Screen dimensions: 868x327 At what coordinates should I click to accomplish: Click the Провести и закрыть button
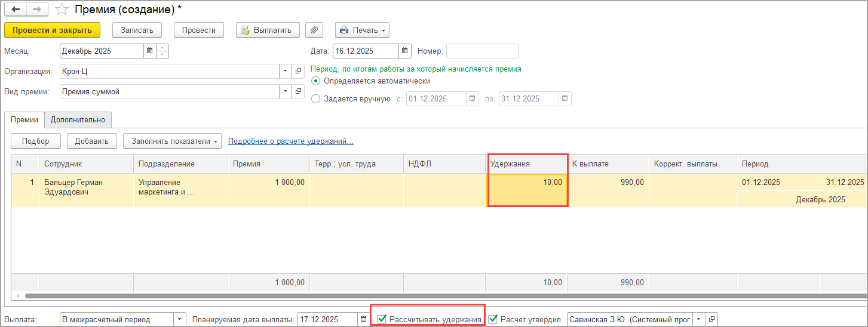(52, 30)
